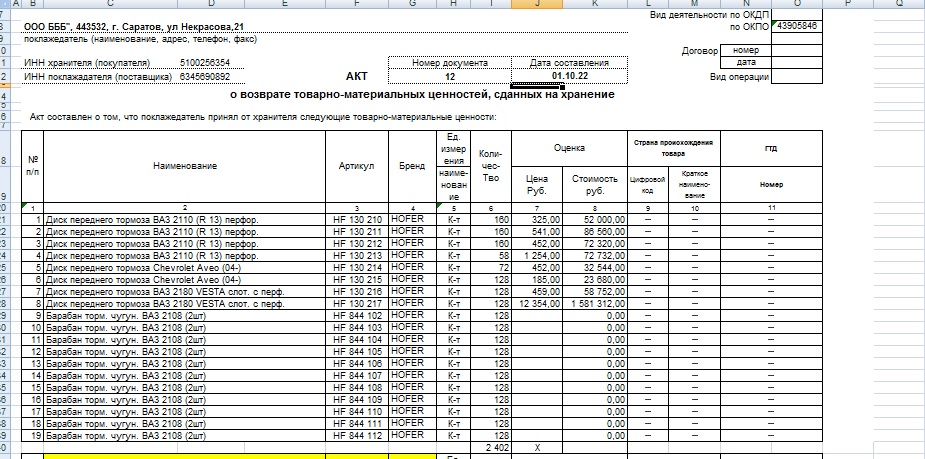Click the Наименование table header cell

[185, 165]
